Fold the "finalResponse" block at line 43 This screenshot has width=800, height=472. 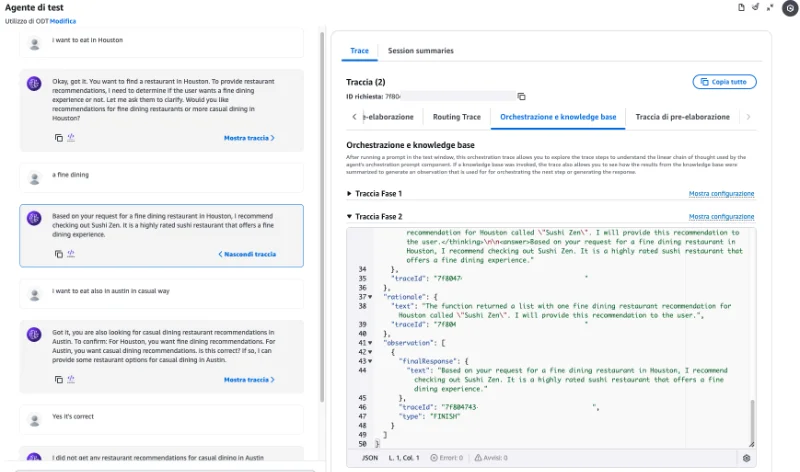point(370,361)
